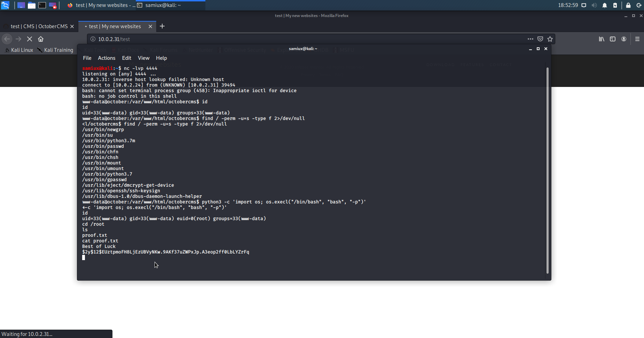This screenshot has width=644, height=338.
Task: Open Kali Training bookmark
Action: point(55,50)
